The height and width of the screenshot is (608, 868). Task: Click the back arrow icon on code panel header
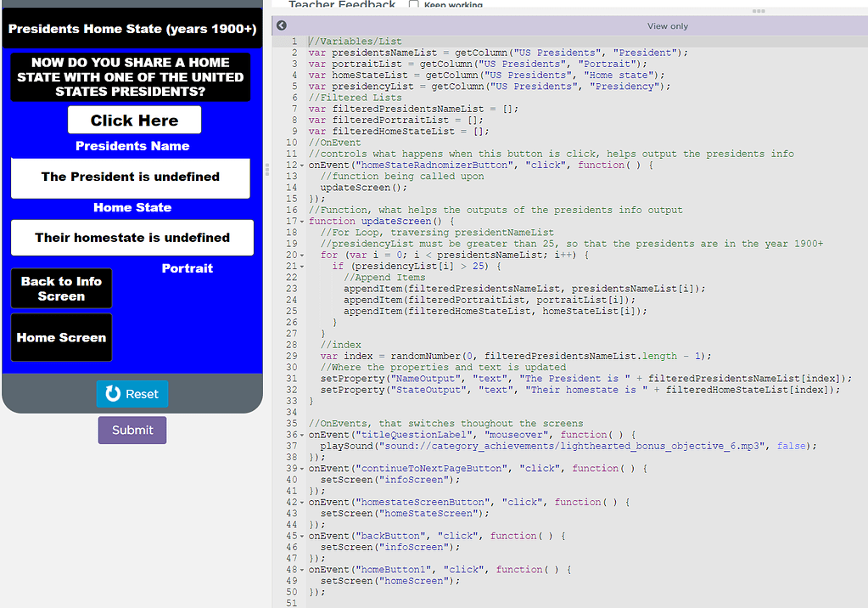pos(280,25)
